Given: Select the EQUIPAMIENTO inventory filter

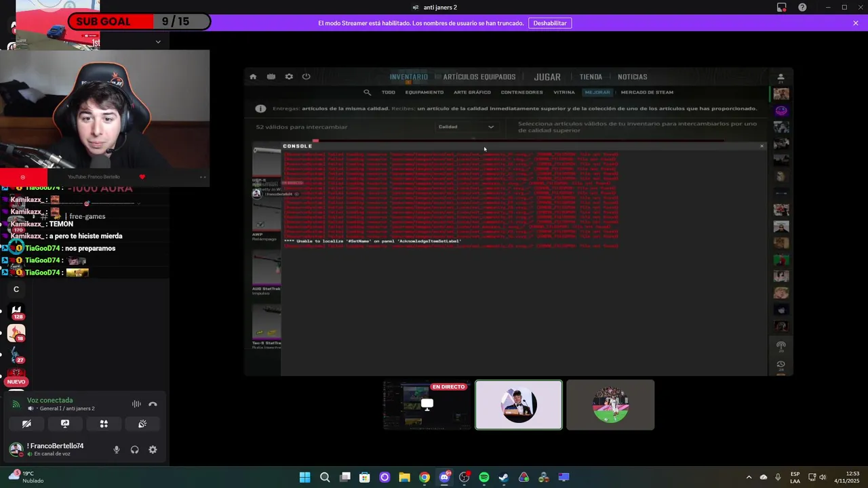Looking at the screenshot, I should [x=425, y=92].
